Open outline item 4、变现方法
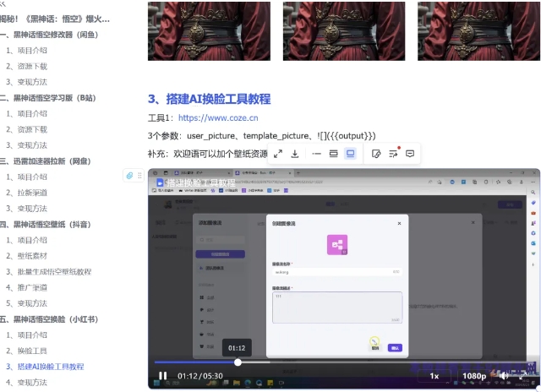541x392 pixels. 26,383
